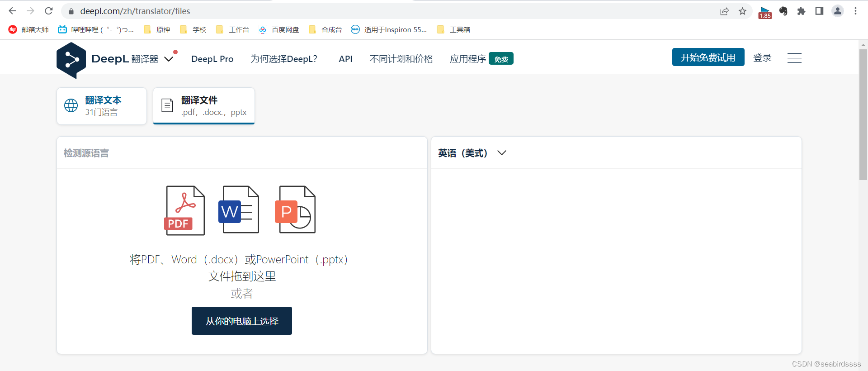Open the 合成台 bookmark folder
This screenshot has width=868, height=371.
tap(325, 29)
